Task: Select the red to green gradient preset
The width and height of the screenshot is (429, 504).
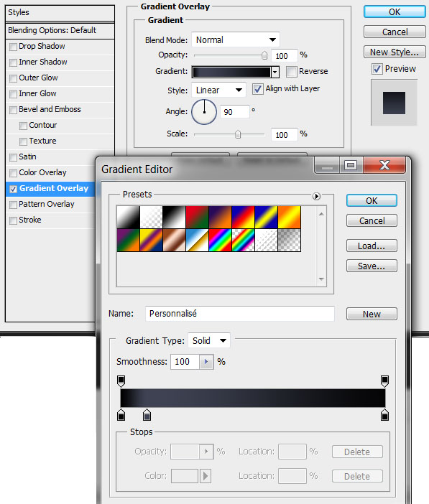Action: [x=198, y=218]
